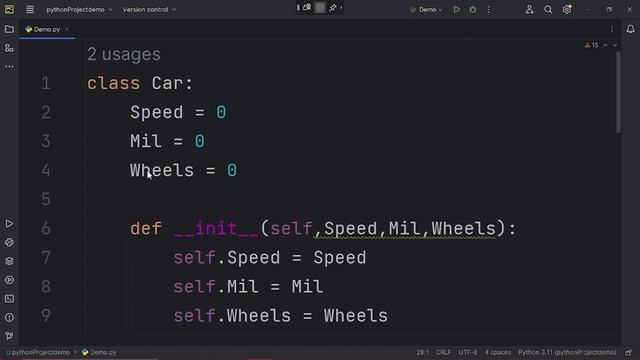The image size is (640, 360).
Task: Switch Python 3.11 interpreter in status bar
Action: (x=567, y=352)
